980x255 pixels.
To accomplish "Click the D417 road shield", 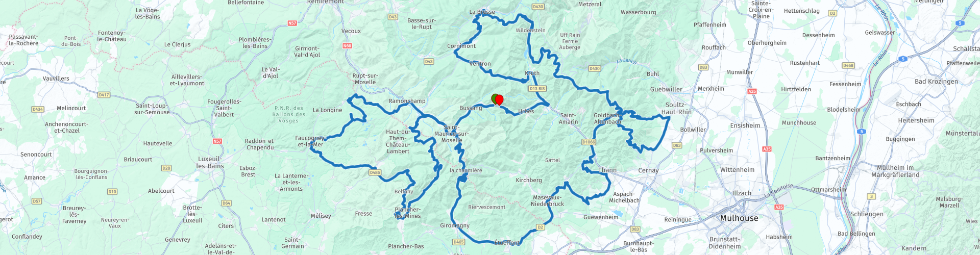I will [104, 95].
